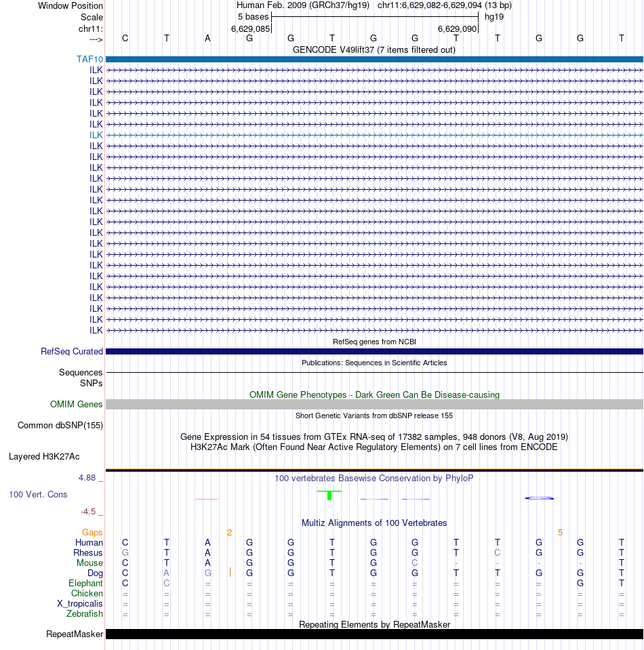The image size is (644, 650).
Task: Click 'Publications: Sequences in Scientific Articles' title
Action: click(374, 363)
